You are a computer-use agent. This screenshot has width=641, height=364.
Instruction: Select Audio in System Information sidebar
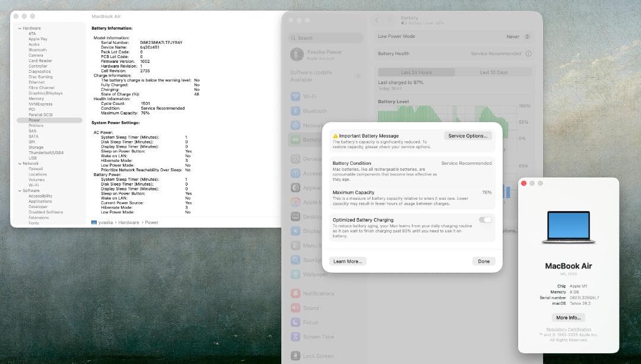(34, 44)
